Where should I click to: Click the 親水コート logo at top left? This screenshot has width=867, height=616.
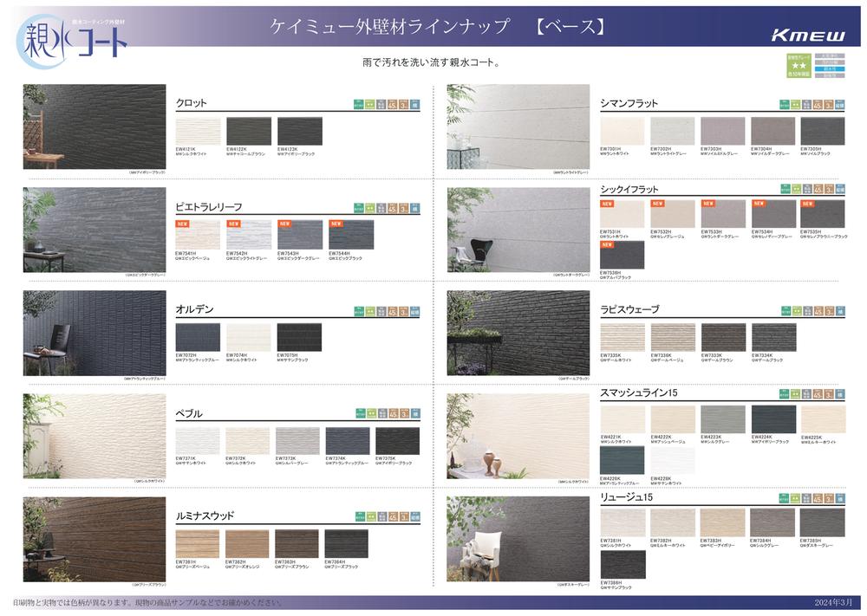point(72,41)
